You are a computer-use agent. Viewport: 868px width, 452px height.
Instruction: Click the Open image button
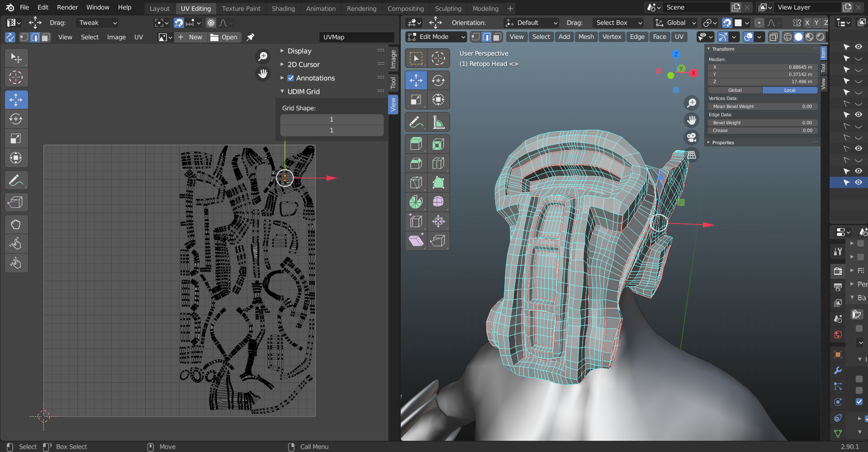pos(224,37)
